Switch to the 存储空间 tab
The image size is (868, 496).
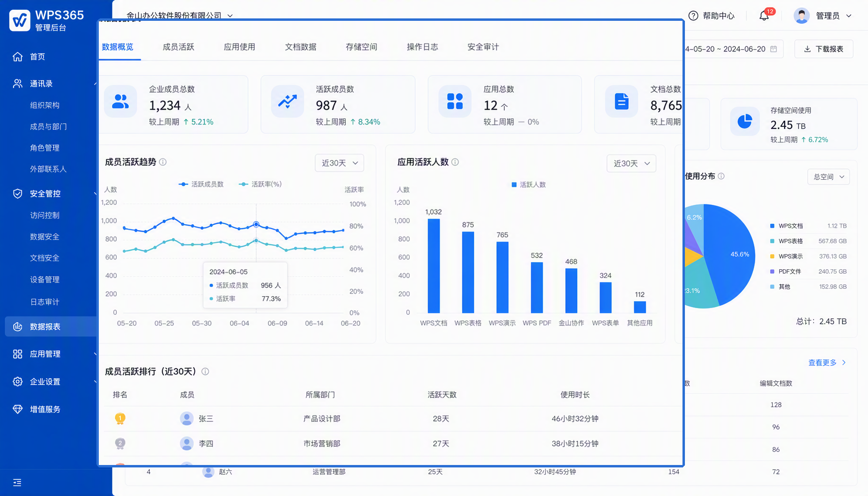tap(361, 47)
